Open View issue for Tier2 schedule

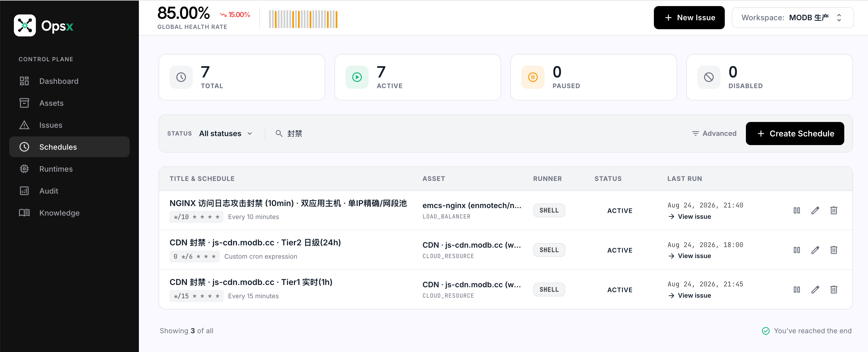tap(689, 256)
